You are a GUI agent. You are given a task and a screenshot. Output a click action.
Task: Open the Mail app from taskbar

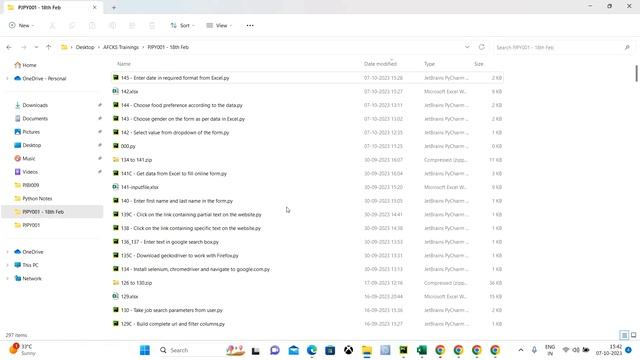coord(293,350)
